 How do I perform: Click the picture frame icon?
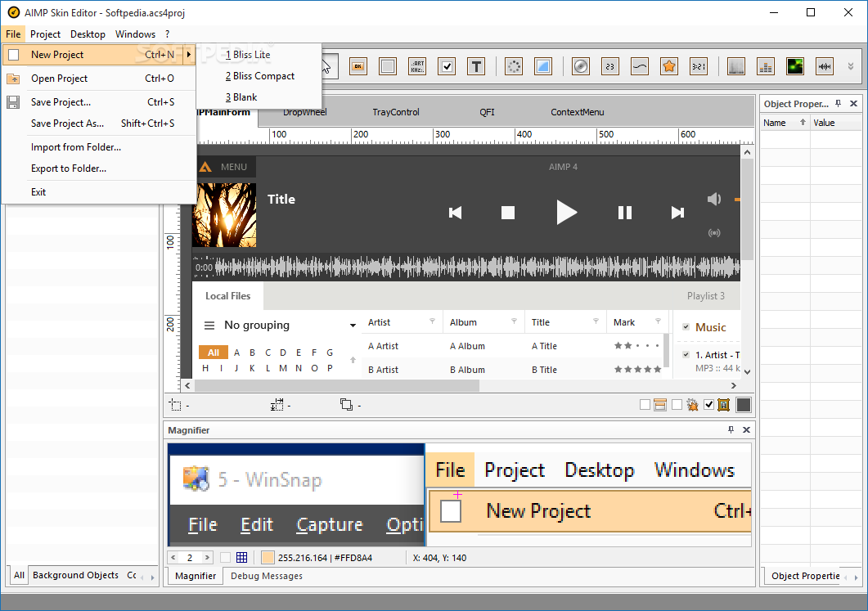(723, 405)
